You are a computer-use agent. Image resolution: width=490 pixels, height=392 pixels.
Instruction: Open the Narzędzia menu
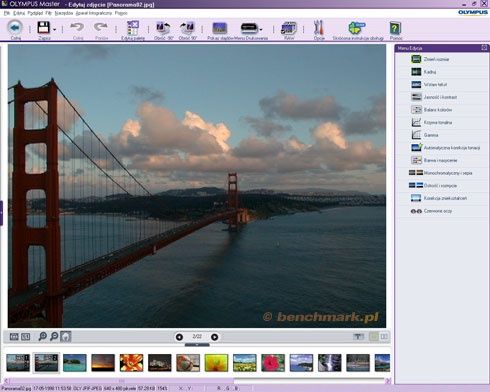(x=64, y=13)
